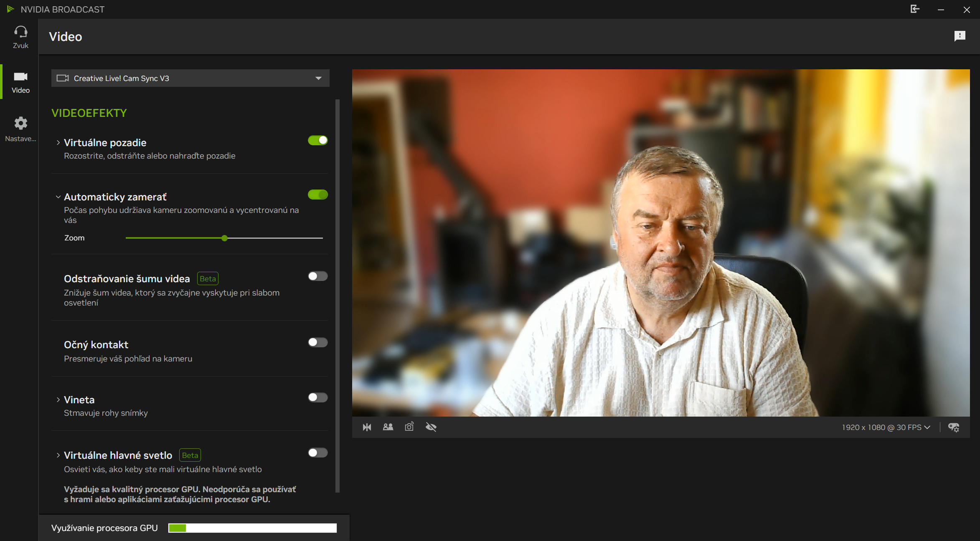Screen dimensions: 980x541
Task: Enable Odstraňovanie šumu videa toggle
Action: point(317,276)
